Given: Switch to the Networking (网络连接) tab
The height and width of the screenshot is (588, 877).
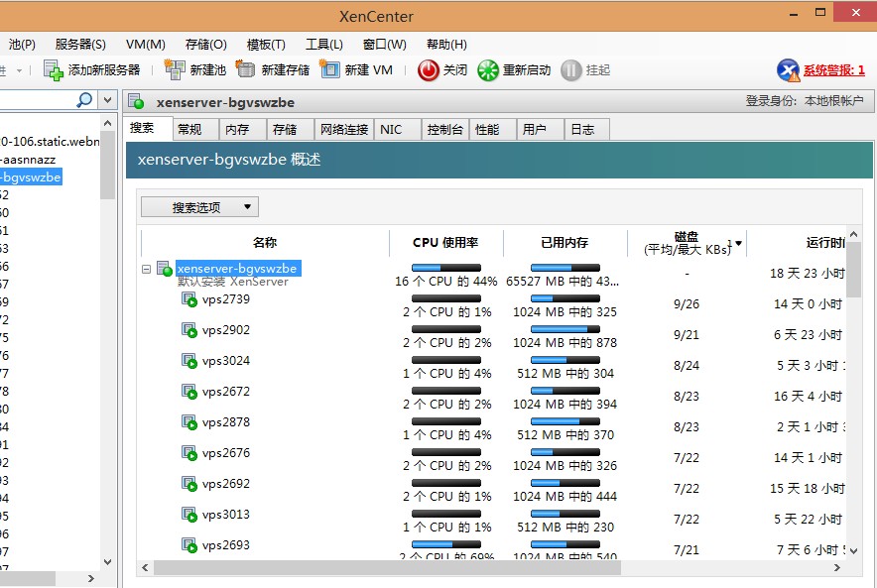Looking at the screenshot, I should (x=344, y=130).
